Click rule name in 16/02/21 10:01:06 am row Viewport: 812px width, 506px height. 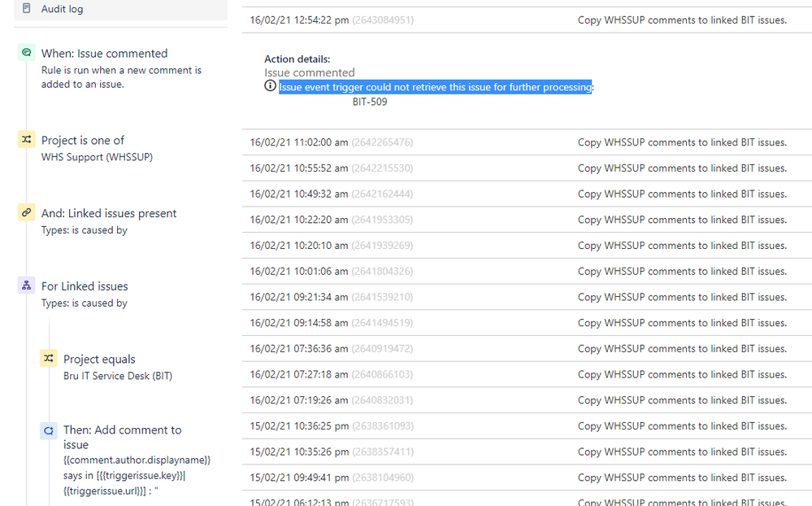[683, 271]
